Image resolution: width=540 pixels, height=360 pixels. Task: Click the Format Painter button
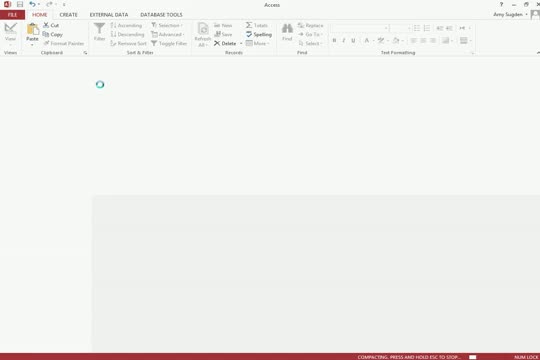pos(64,43)
